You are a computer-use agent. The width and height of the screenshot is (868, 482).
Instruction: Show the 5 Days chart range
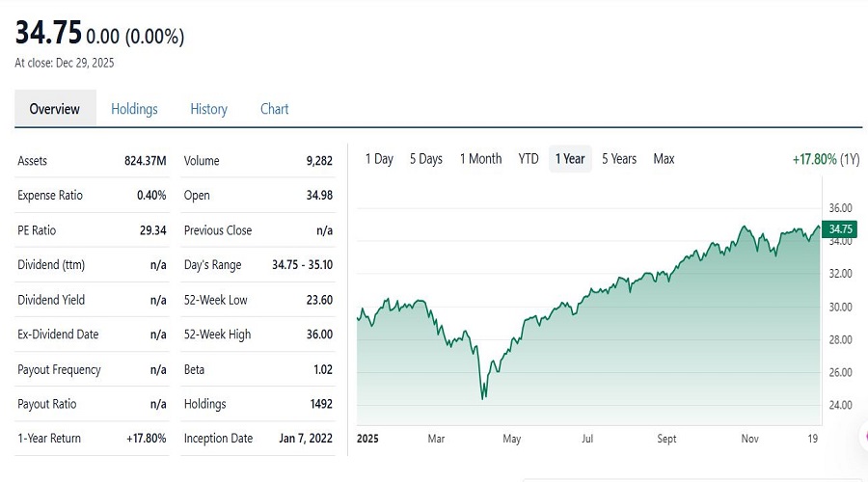pos(425,159)
